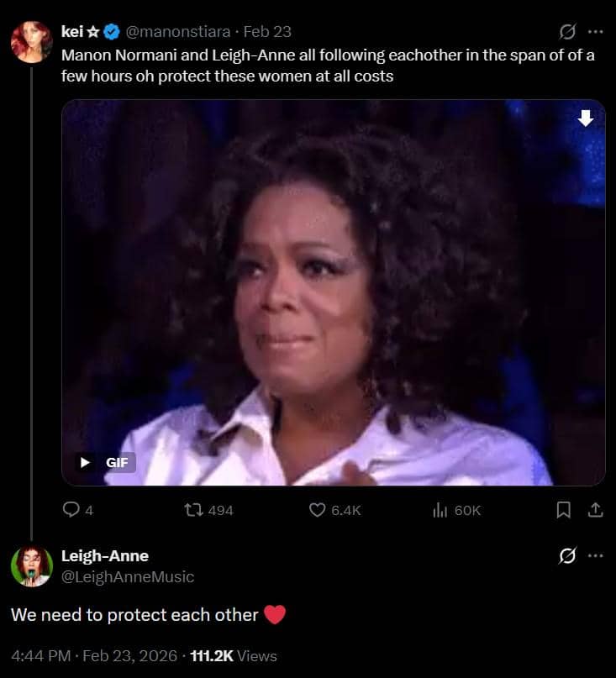Click the reply comment icon
The image size is (616, 678).
pos(71,510)
